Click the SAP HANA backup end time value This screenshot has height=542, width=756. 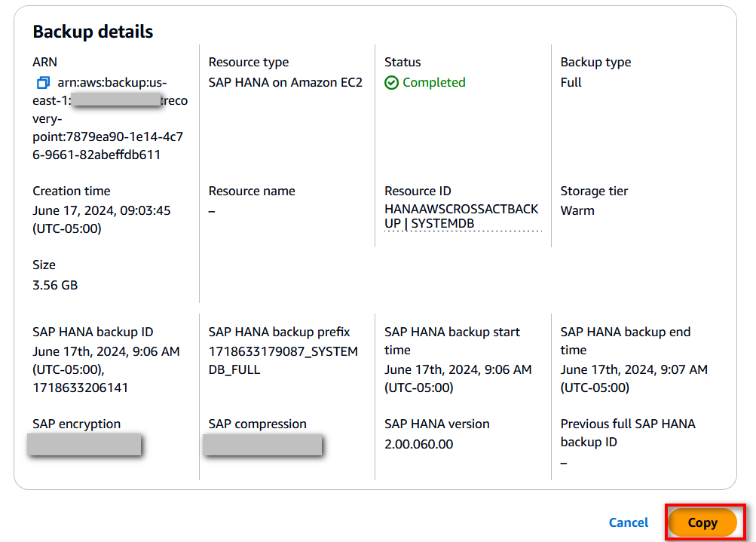(633, 378)
